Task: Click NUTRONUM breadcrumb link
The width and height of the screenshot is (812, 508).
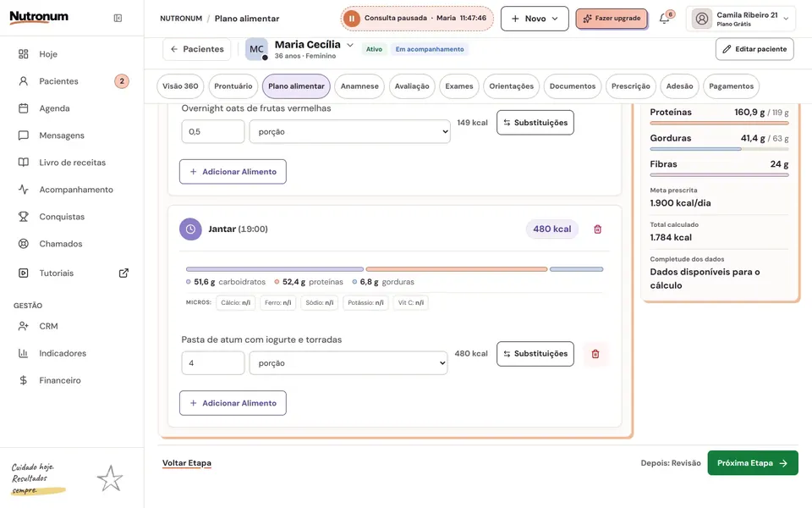Action: click(x=181, y=19)
